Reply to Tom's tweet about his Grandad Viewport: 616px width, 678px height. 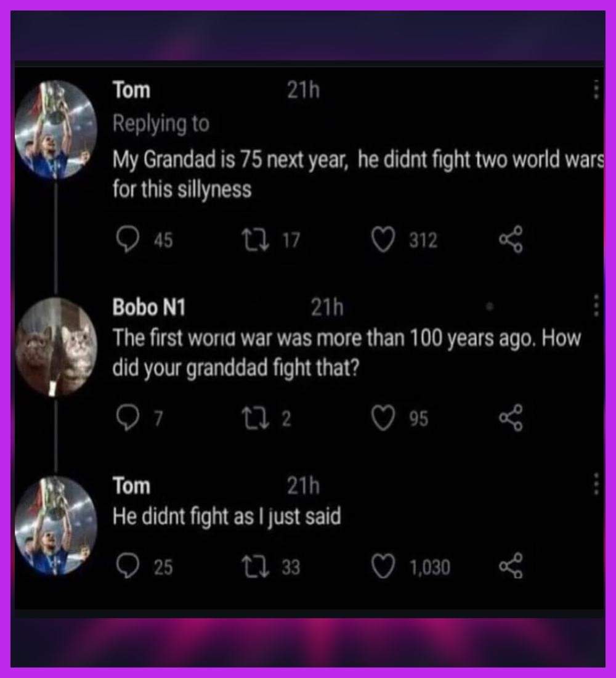click(x=127, y=240)
